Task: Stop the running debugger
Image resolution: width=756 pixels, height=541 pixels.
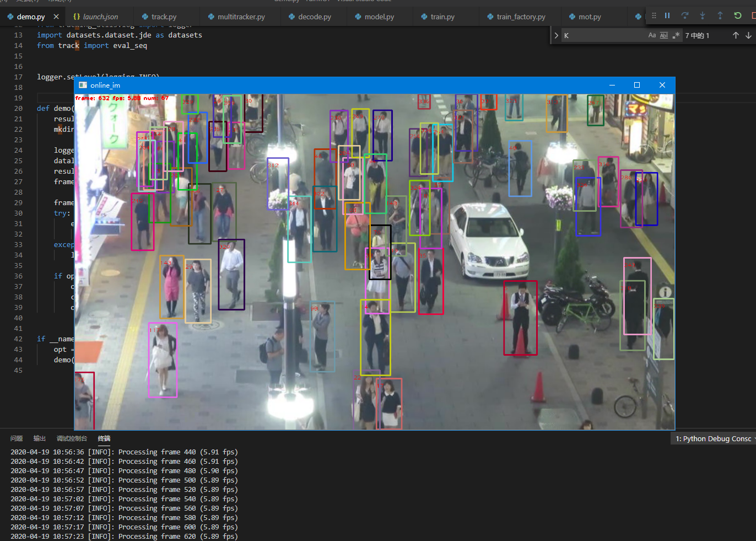Action: [x=753, y=15]
